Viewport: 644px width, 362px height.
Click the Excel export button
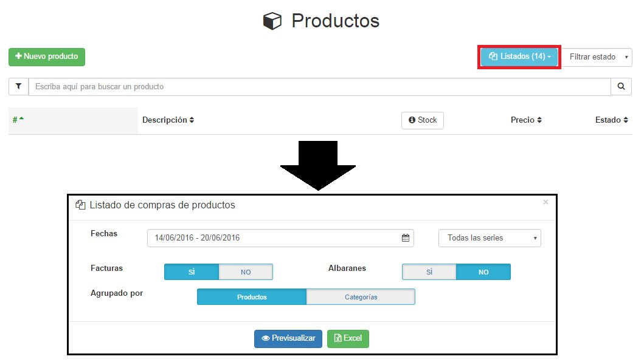tap(348, 338)
